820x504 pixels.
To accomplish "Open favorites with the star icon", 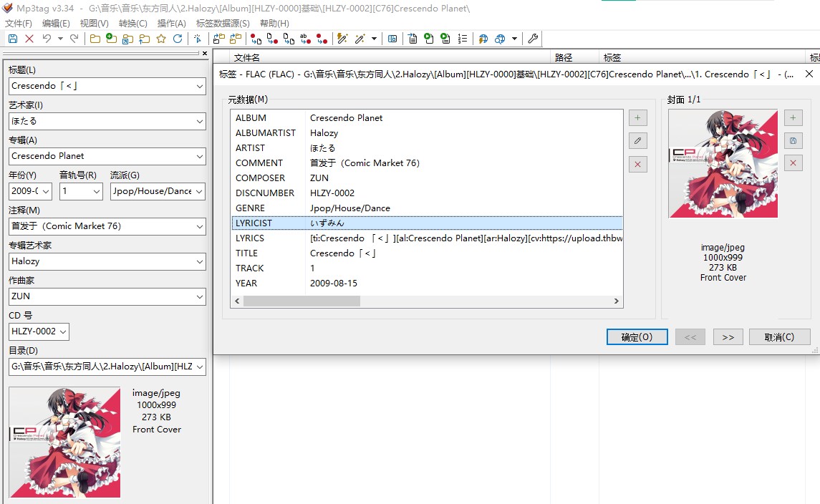I will (161, 39).
